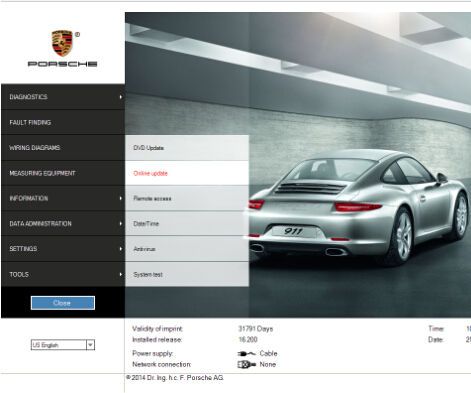Open the Tools menu
Image resolution: width=471 pixels, height=393 pixels.
63,274
